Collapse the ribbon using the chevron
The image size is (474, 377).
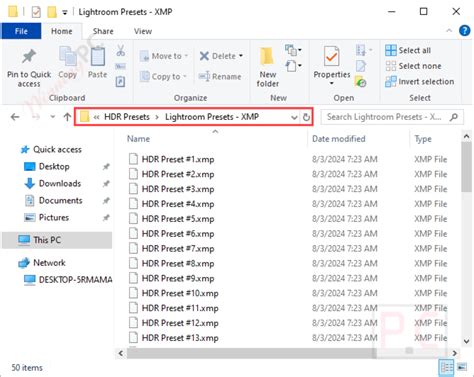449,31
